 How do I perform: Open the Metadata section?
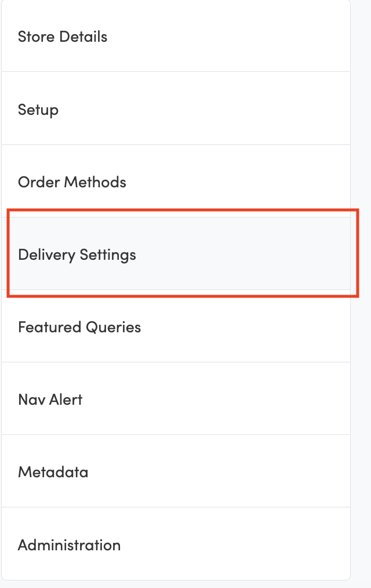click(x=53, y=472)
